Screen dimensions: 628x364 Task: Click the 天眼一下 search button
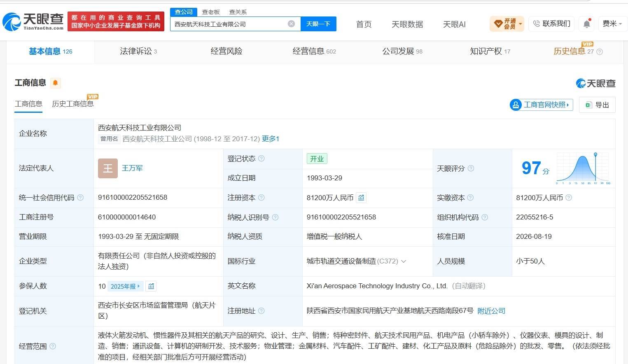(318, 24)
